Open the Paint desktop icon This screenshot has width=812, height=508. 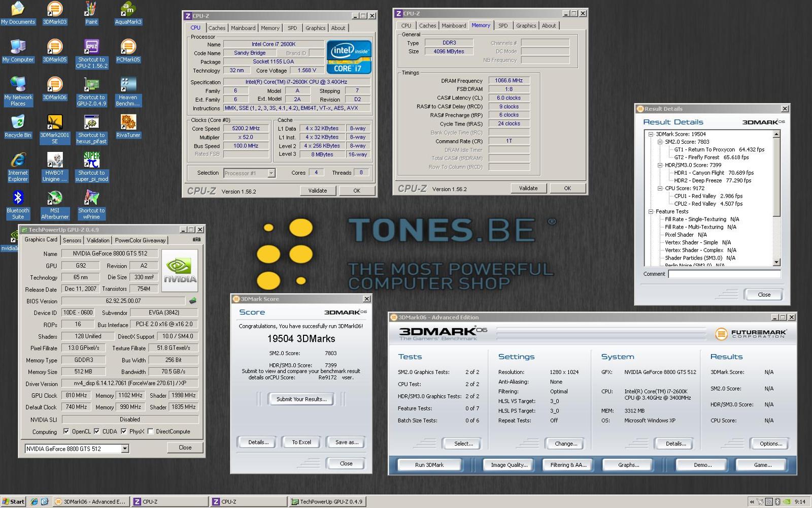coord(91,13)
